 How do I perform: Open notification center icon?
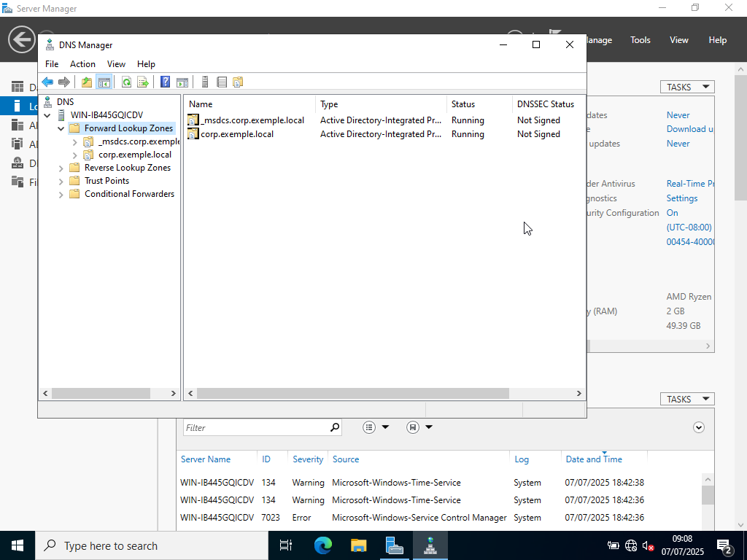(724, 546)
